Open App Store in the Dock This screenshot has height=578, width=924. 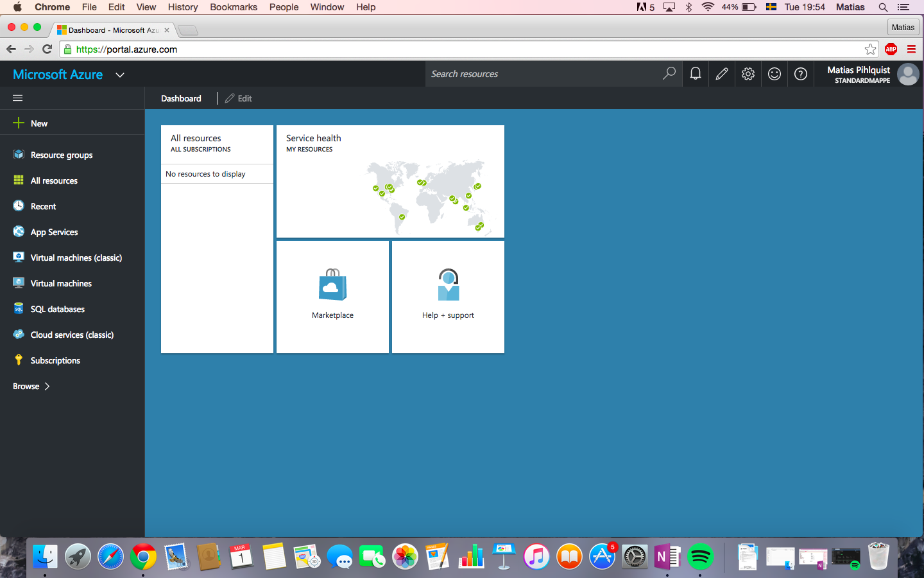[x=602, y=556]
